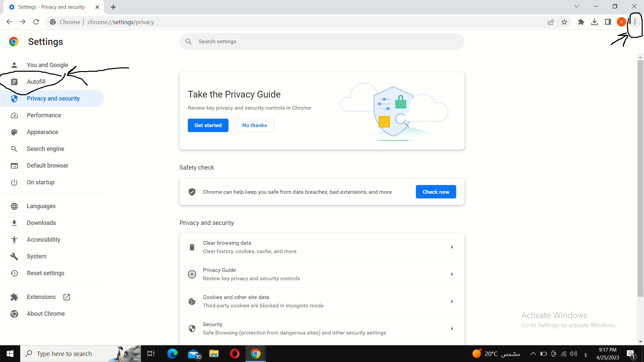Expand Security row arrow
This screenshot has width=644, height=362.
452,328
